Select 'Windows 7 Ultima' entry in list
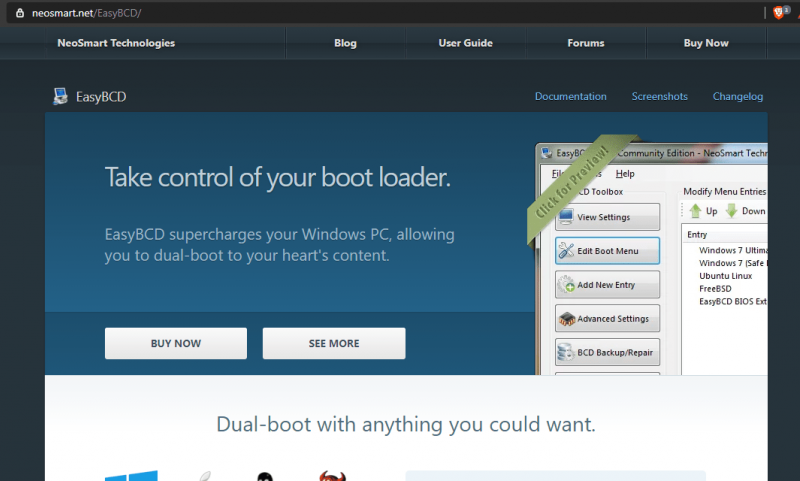The height and width of the screenshot is (481, 800). [x=733, y=250]
